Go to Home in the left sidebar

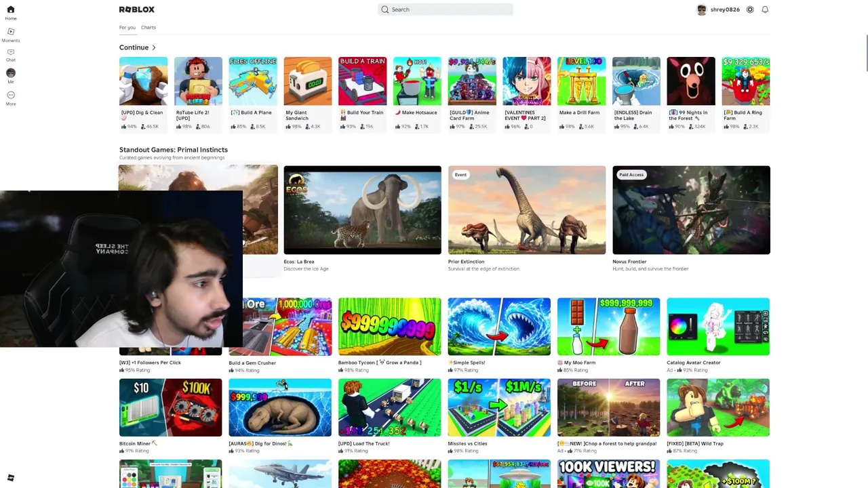pyautogui.click(x=11, y=12)
